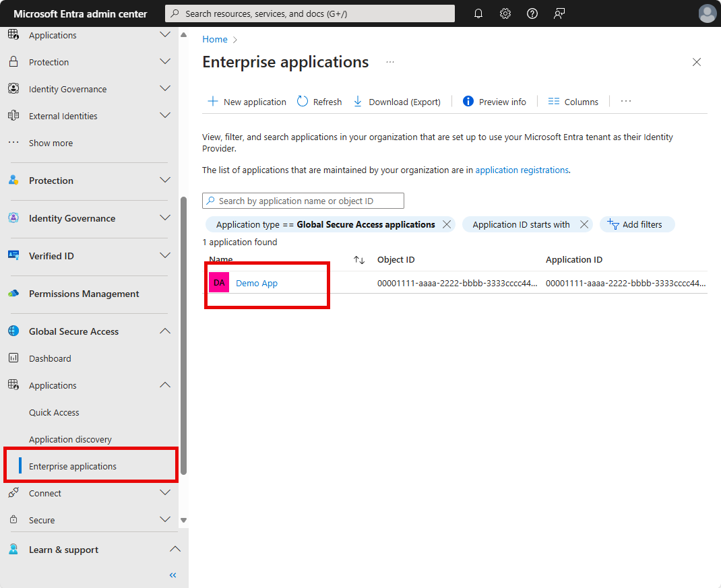Open the notifications bell
This screenshot has height=588, width=721.
click(x=478, y=13)
